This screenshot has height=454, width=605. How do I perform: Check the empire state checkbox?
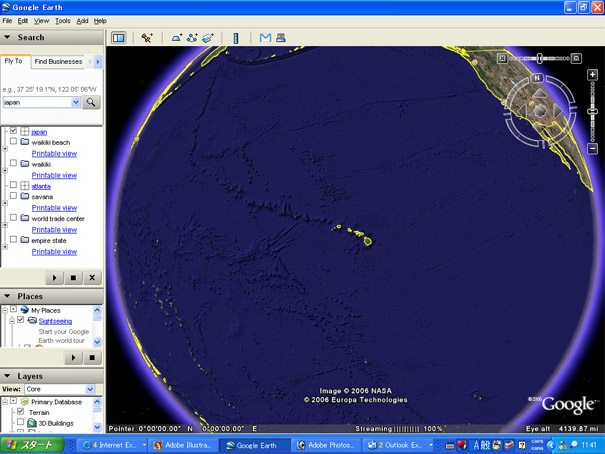[x=14, y=240]
